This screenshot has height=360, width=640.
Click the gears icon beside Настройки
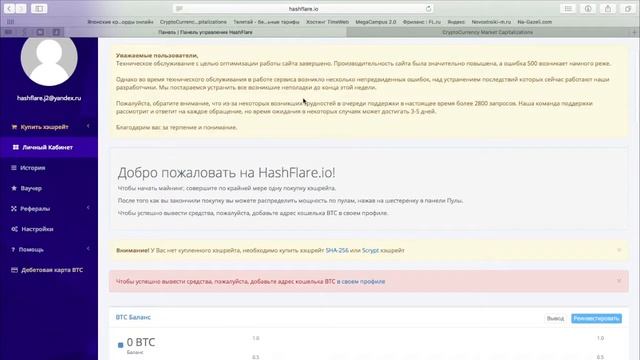click(x=14, y=229)
